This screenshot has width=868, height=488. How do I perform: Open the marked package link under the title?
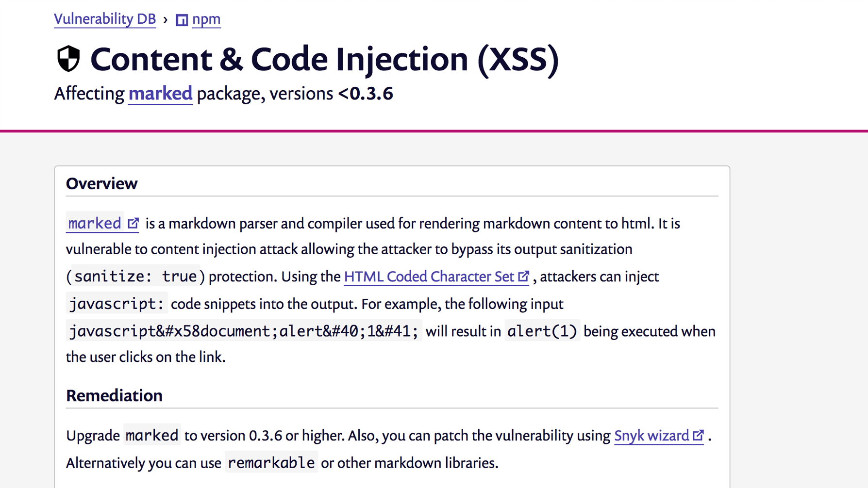[x=160, y=93]
